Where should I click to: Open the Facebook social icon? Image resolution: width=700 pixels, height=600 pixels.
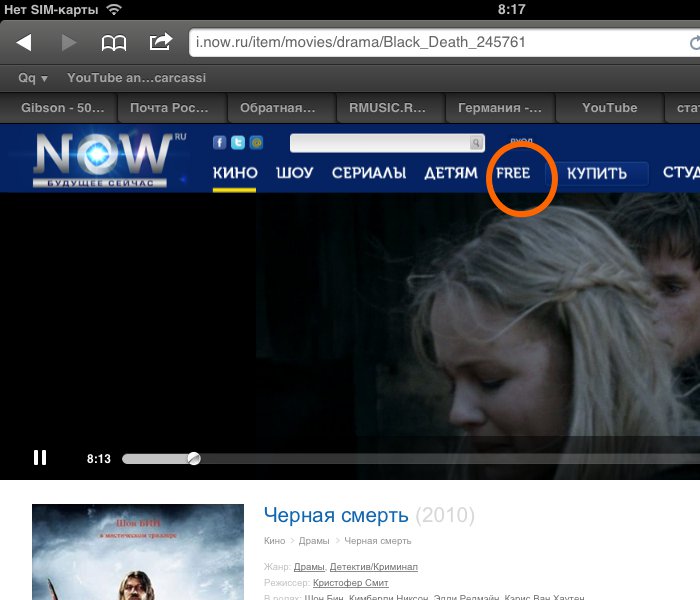click(219, 142)
